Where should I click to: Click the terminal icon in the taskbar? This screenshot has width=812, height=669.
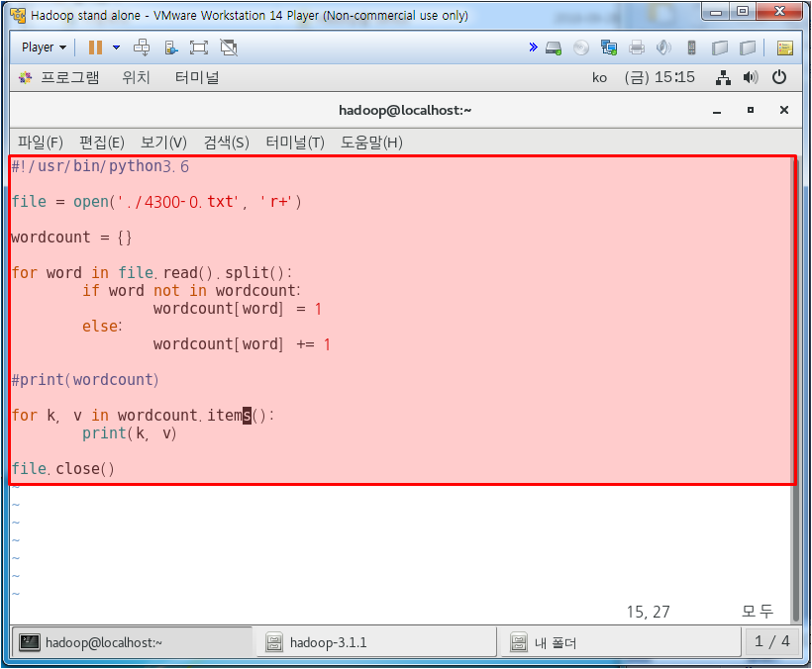coord(29,642)
